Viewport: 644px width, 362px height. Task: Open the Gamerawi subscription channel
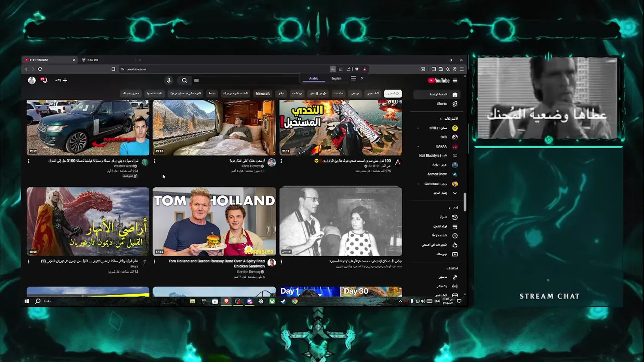(437, 184)
